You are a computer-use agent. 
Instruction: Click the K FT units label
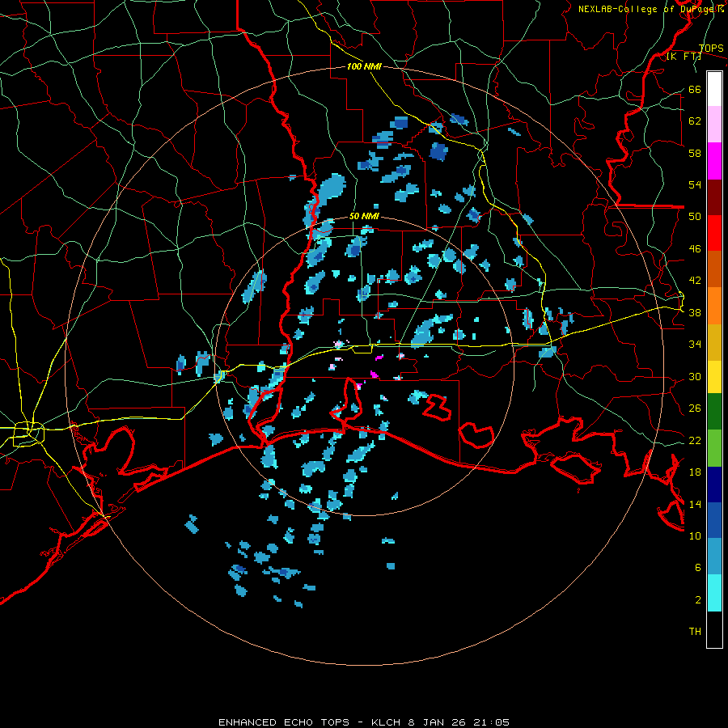click(x=684, y=57)
